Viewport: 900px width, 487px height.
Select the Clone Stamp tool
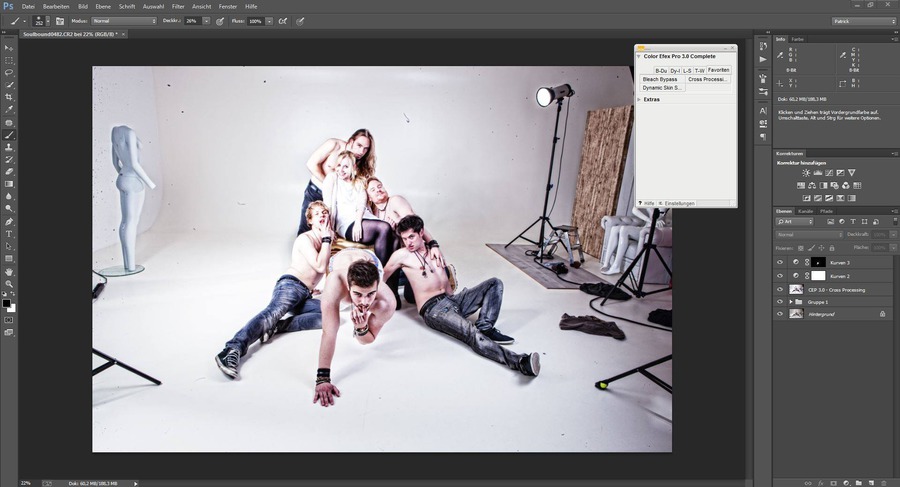(x=10, y=147)
